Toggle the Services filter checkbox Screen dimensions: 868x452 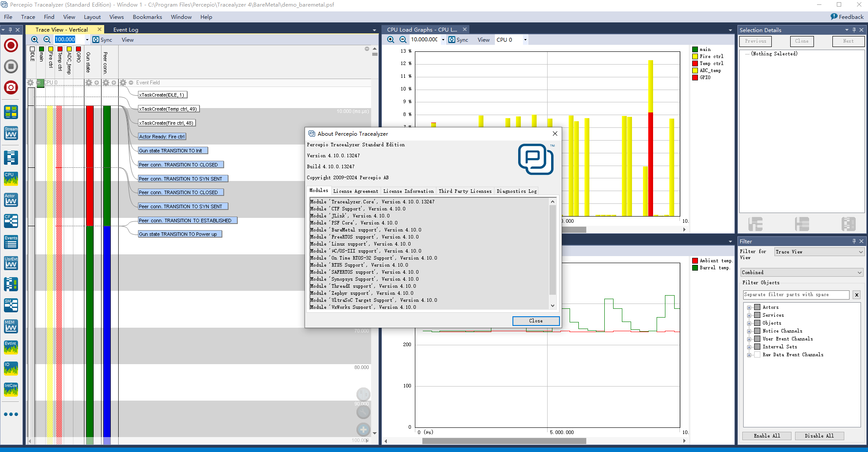[x=757, y=315]
